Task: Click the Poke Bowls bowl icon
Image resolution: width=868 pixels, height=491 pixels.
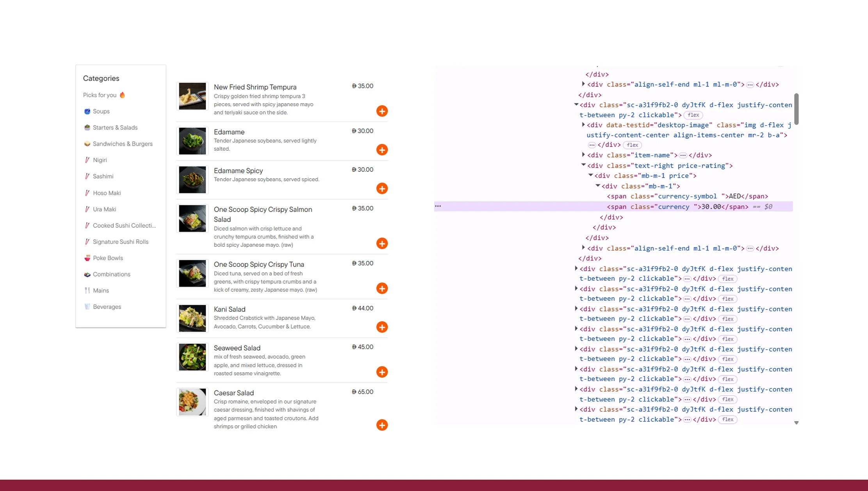Action: pos(87,258)
